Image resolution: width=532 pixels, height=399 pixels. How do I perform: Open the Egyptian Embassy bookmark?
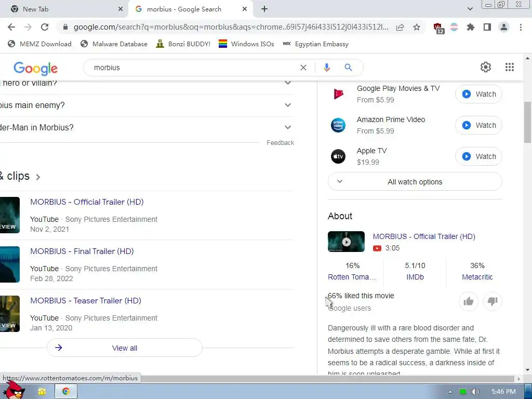315,44
